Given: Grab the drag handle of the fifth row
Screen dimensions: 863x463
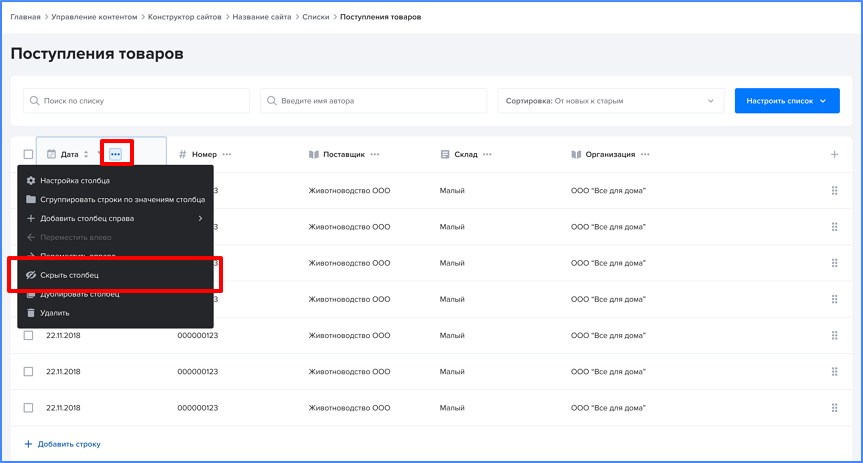Looking at the screenshot, I should coord(834,335).
